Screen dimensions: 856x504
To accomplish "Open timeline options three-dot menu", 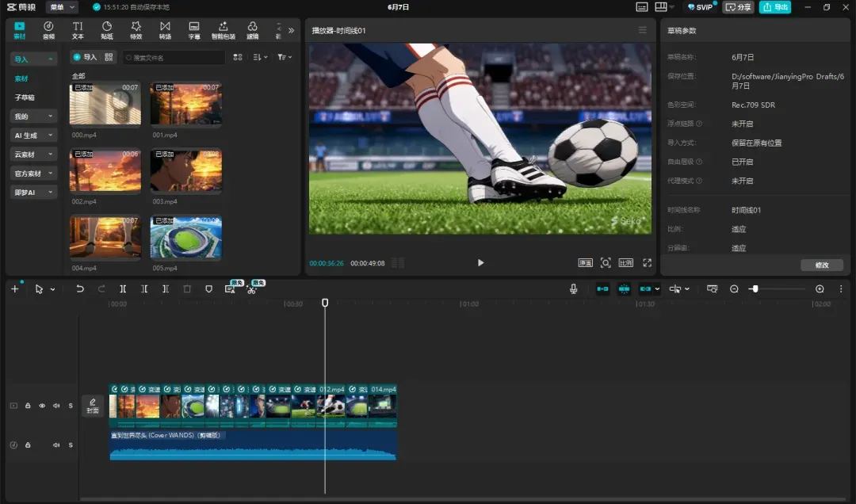I will [x=841, y=289].
